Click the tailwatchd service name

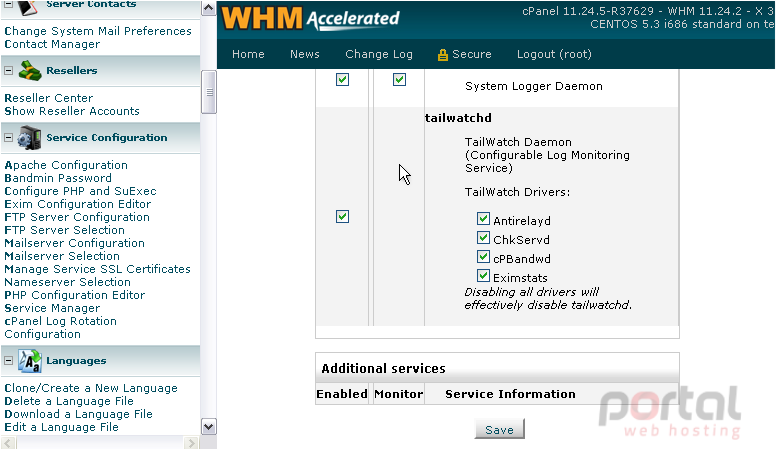click(x=458, y=118)
